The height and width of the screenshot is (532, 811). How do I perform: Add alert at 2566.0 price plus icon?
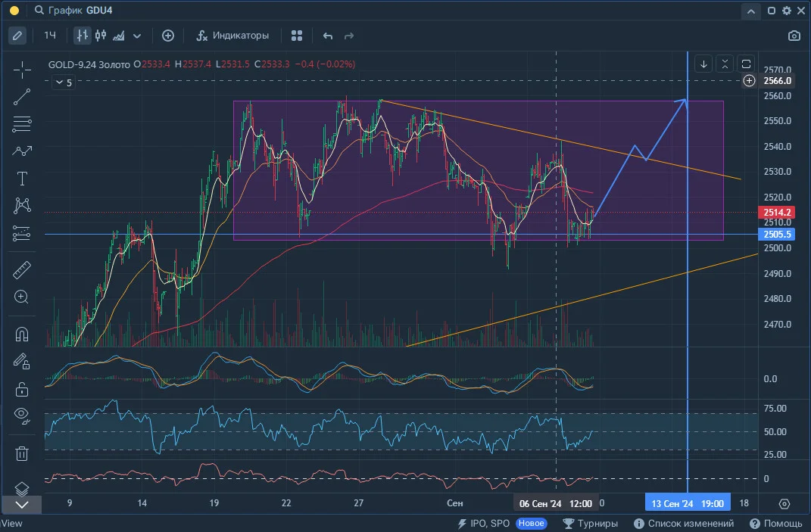coord(749,81)
